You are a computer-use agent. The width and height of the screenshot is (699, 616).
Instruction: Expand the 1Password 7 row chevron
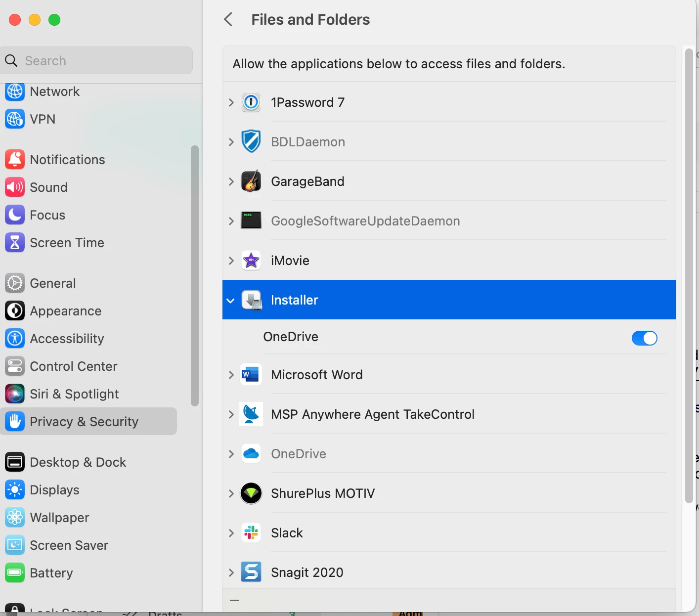coord(231,102)
